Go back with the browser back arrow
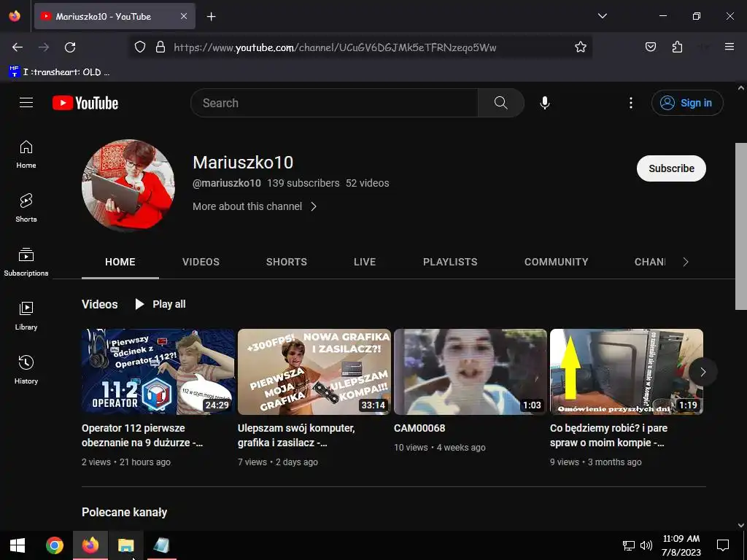The image size is (747, 560). (18, 47)
